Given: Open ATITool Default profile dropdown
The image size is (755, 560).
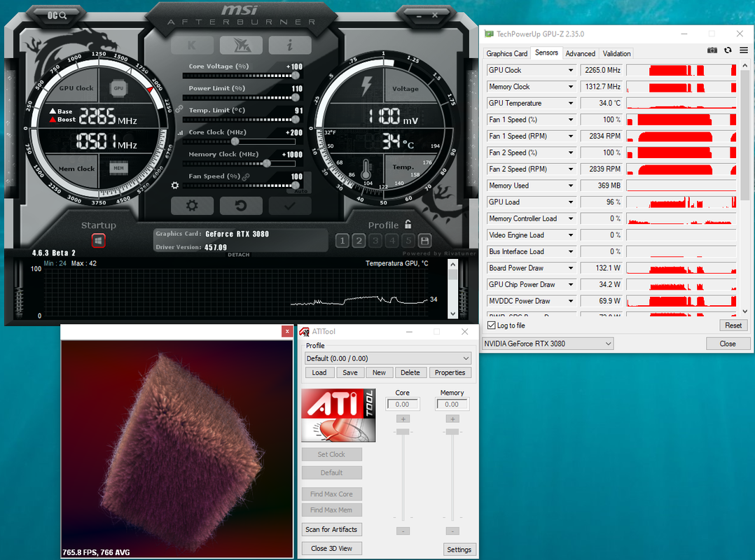Looking at the screenshot, I should (x=387, y=358).
